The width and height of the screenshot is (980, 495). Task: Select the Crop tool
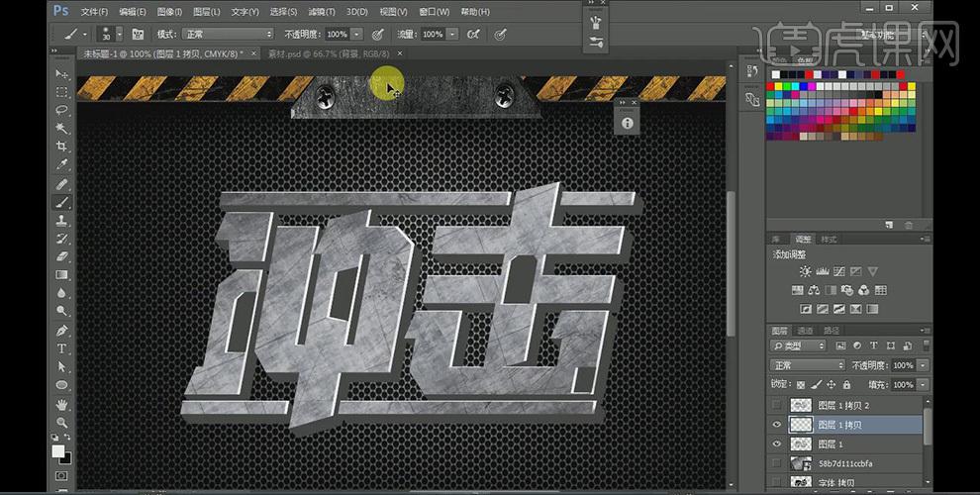coord(62,147)
